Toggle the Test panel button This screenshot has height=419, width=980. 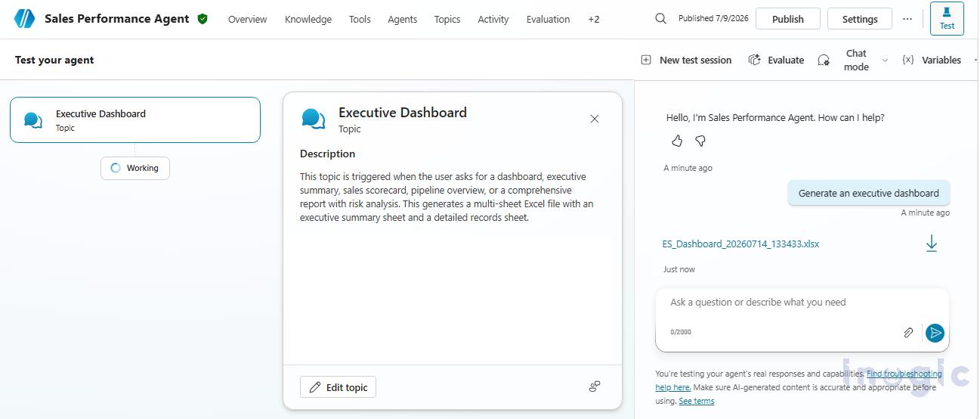(947, 19)
